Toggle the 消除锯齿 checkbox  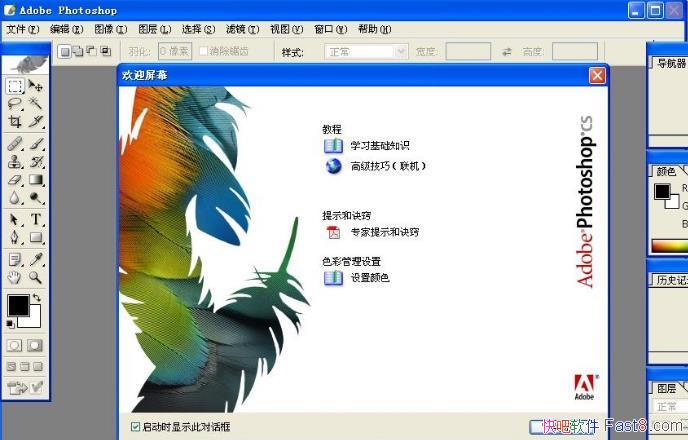pos(203,51)
